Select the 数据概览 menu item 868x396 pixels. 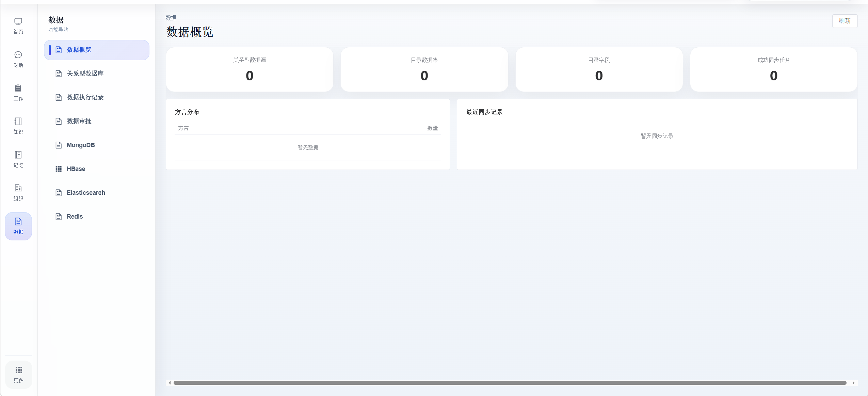point(97,50)
